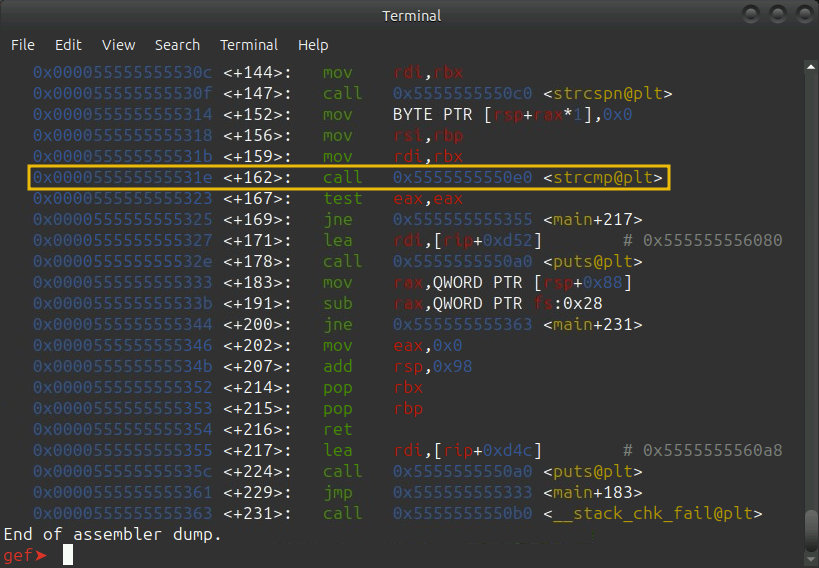Click scrollbar up arrow at top

point(811,67)
